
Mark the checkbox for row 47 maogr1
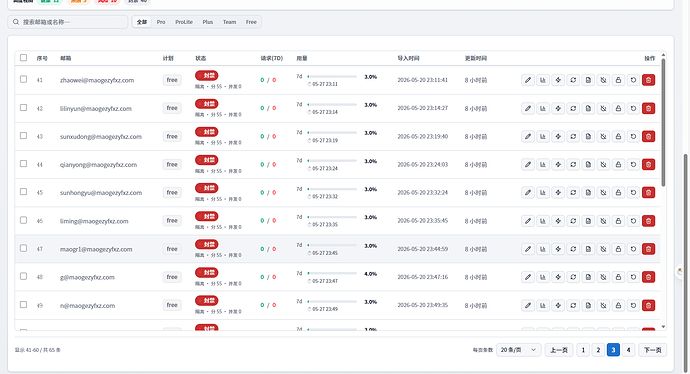pos(23,248)
